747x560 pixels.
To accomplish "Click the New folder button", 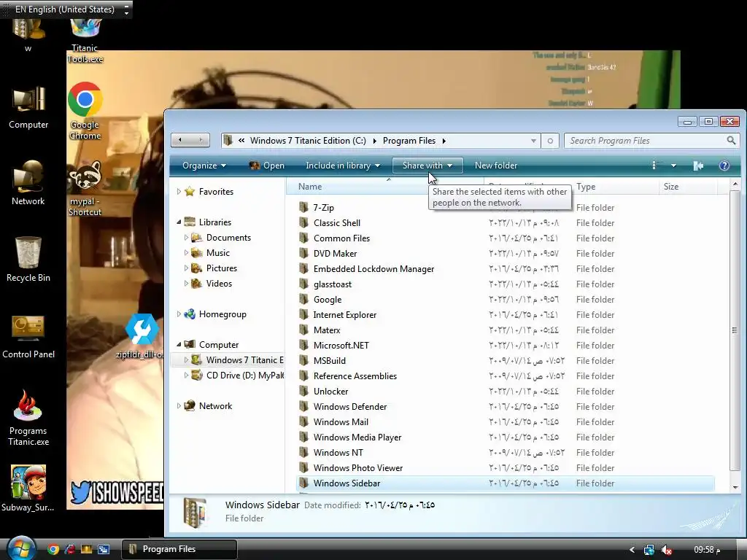I will (x=496, y=166).
